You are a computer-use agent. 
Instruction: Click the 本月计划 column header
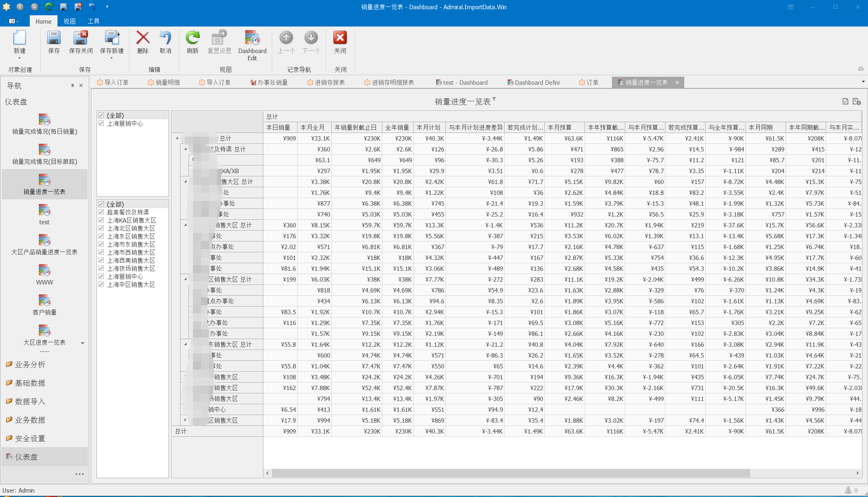coord(429,127)
